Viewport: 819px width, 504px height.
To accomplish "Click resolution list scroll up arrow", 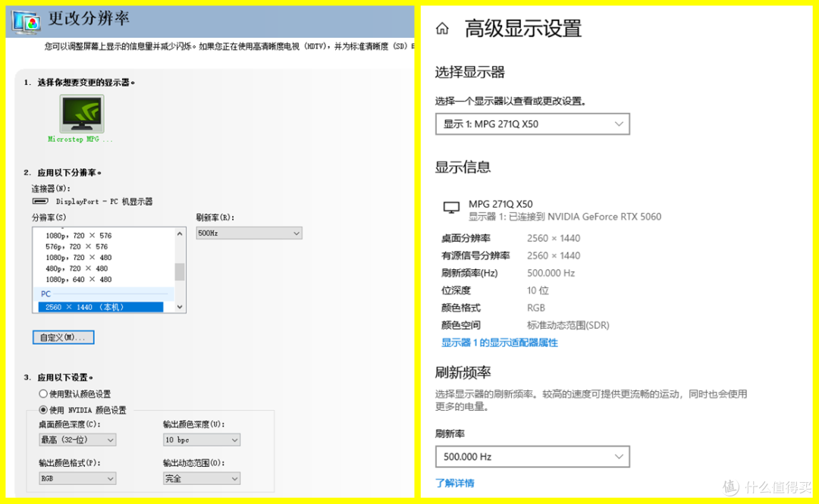I will tap(180, 233).
